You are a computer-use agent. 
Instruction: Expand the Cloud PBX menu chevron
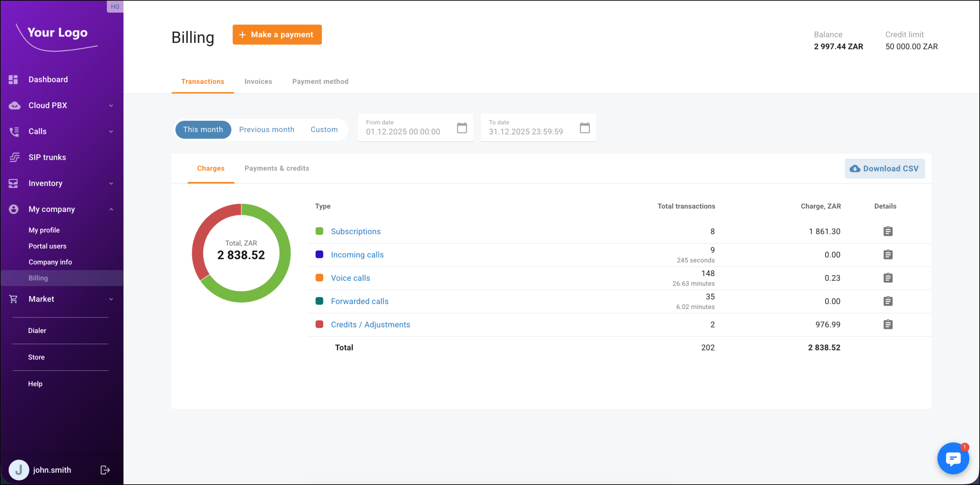tap(111, 106)
